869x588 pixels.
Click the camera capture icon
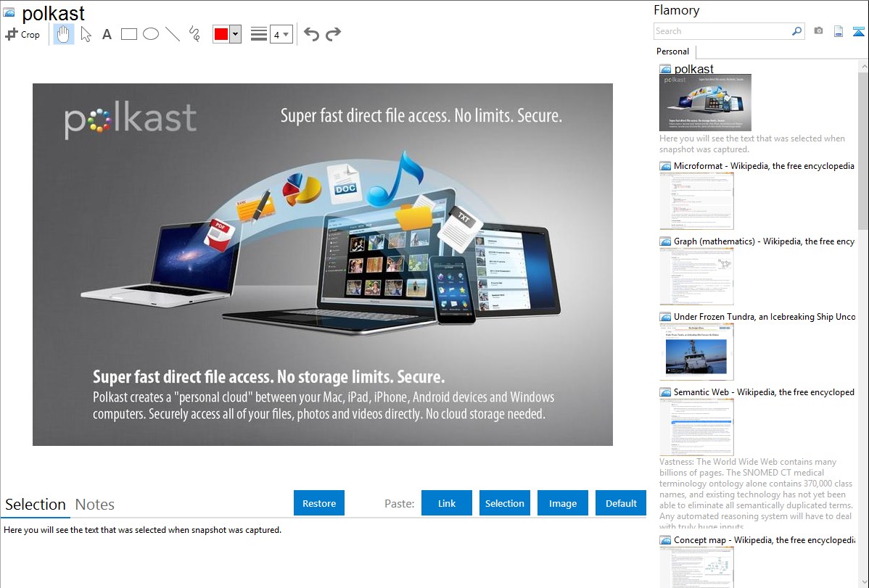tap(818, 31)
